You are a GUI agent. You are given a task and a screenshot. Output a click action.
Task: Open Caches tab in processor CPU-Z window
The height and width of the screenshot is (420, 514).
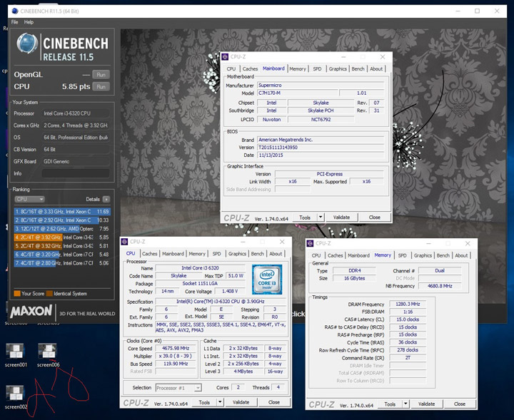click(149, 254)
